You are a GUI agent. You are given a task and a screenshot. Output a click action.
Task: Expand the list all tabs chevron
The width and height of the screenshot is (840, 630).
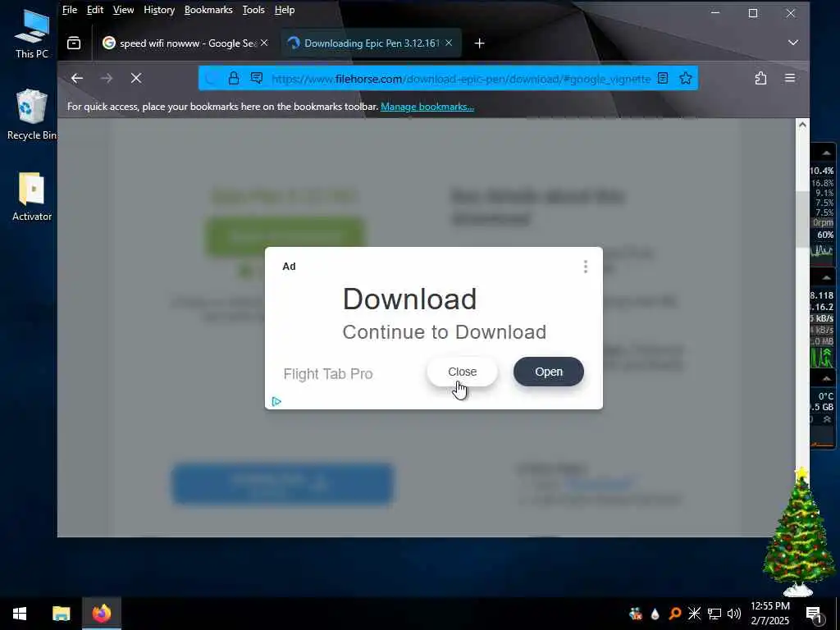793,43
